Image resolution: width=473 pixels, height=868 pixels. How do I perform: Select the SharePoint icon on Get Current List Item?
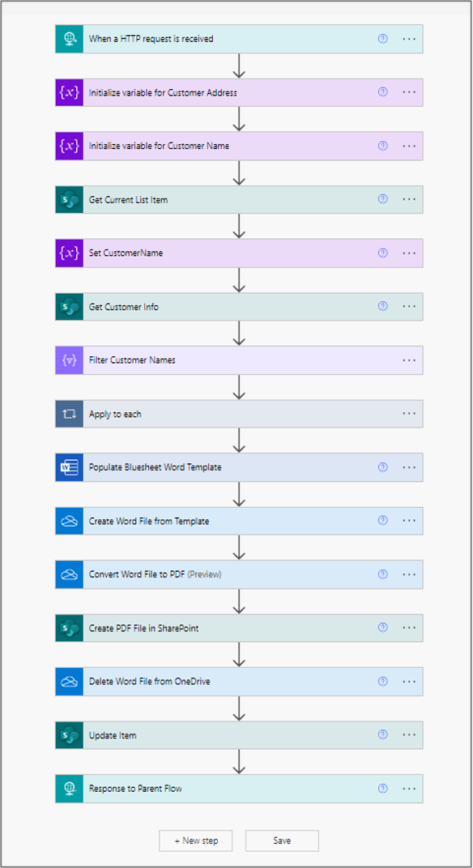69,199
